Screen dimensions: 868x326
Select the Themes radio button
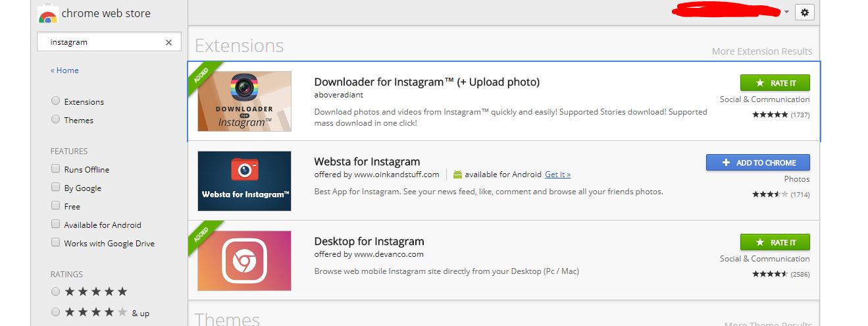point(55,120)
